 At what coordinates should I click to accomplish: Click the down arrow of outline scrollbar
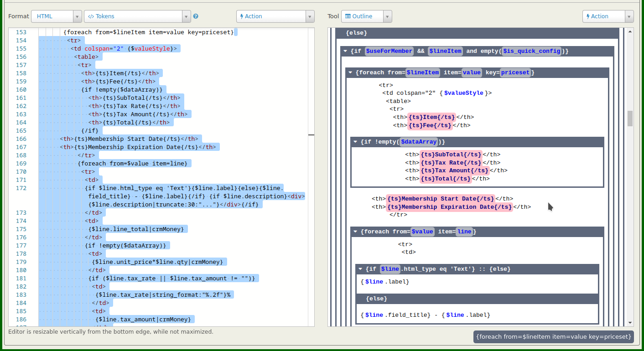pyautogui.click(x=630, y=322)
